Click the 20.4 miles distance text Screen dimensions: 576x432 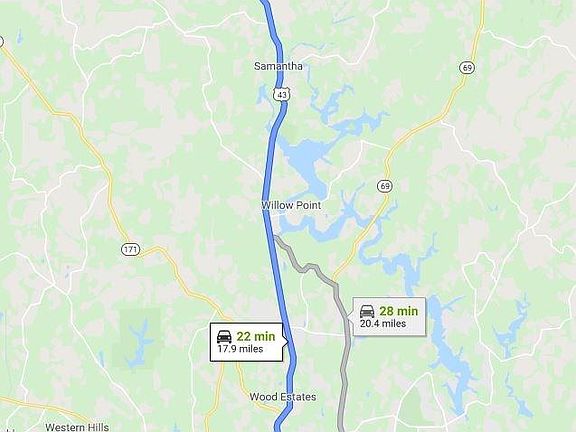point(383,324)
